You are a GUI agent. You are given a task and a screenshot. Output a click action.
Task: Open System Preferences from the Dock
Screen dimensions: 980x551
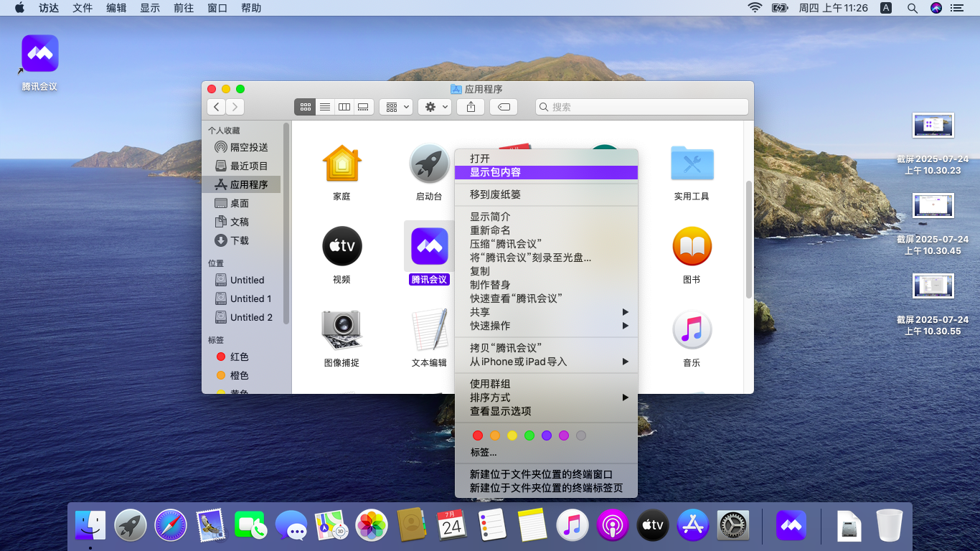(733, 526)
